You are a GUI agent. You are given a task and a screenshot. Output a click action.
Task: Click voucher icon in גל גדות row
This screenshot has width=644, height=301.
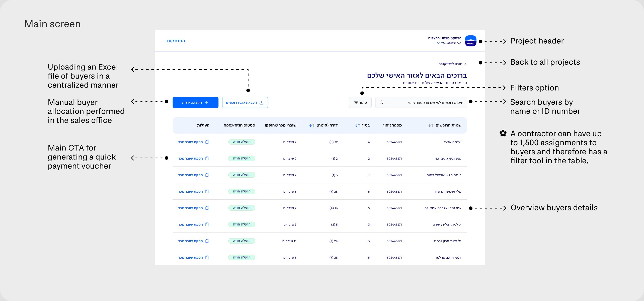click(207, 241)
